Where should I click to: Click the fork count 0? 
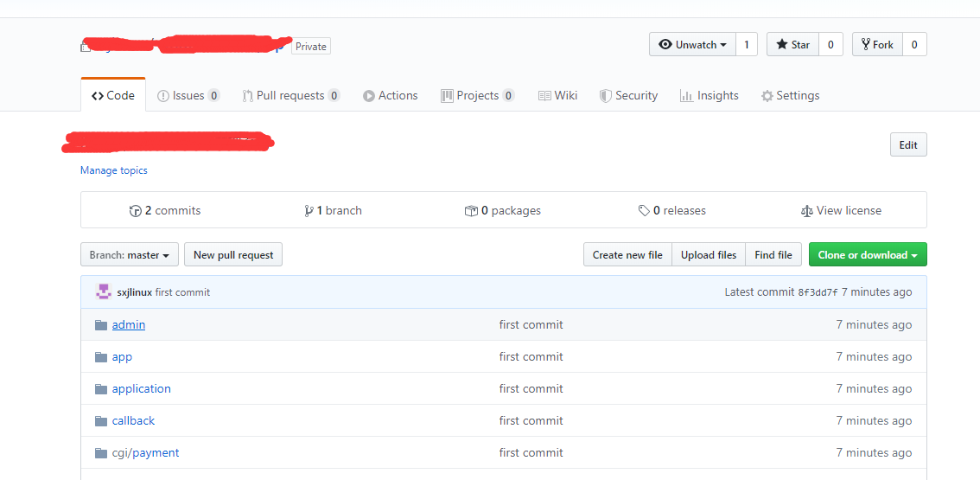[914, 44]
